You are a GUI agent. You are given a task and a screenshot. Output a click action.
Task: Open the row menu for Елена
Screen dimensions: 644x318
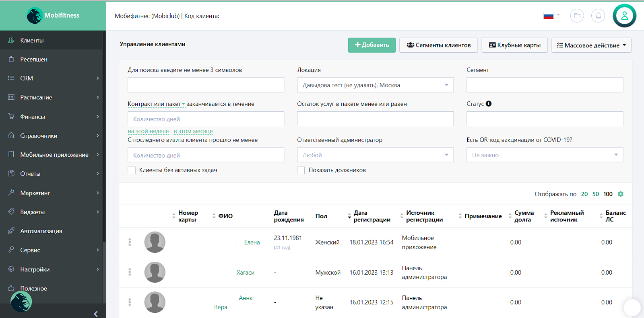130,242
